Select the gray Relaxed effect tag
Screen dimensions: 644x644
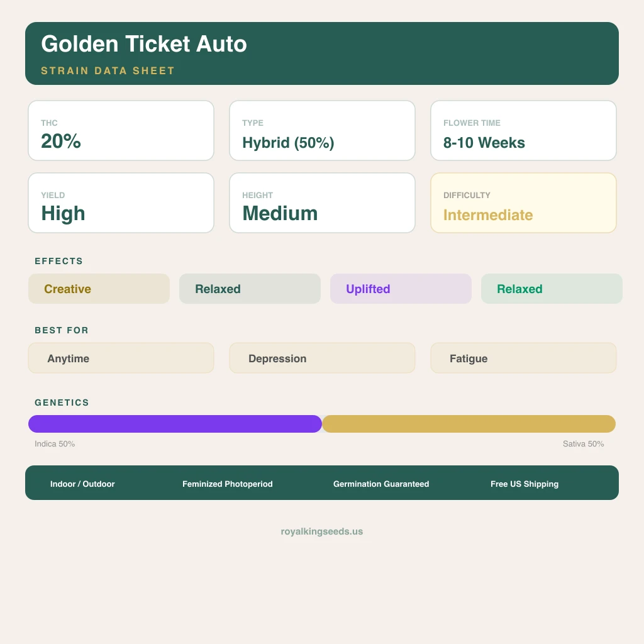[250, 289]
